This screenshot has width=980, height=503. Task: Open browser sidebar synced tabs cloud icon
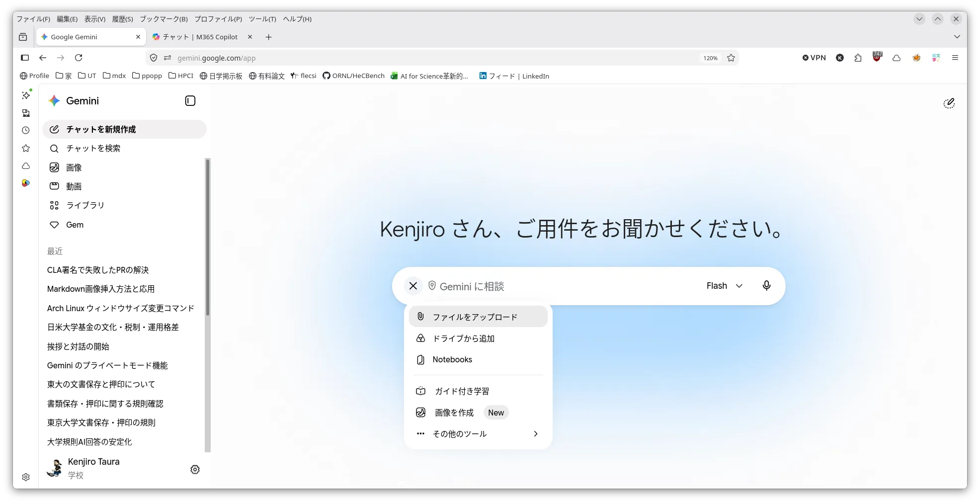pos(26,166)
